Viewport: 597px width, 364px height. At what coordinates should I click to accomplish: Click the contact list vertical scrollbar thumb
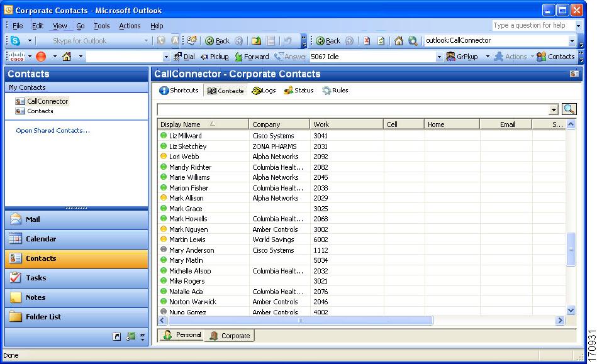pyautogui.click(x=571, y=250)
